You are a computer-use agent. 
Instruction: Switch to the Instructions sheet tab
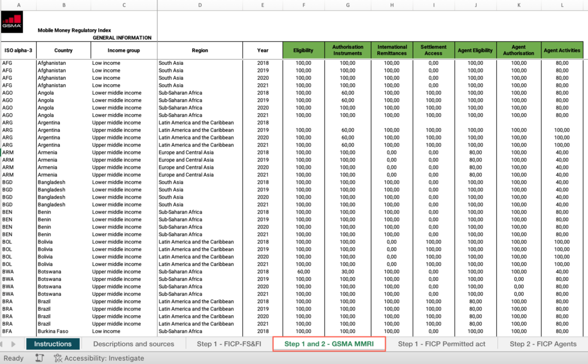(52, 344)
